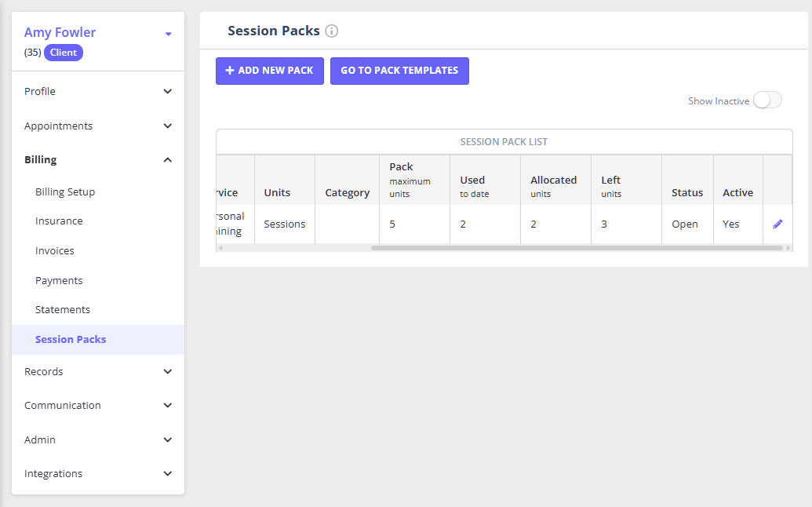Open Statements under Billing
812x507 pixels.
point(63,310)
